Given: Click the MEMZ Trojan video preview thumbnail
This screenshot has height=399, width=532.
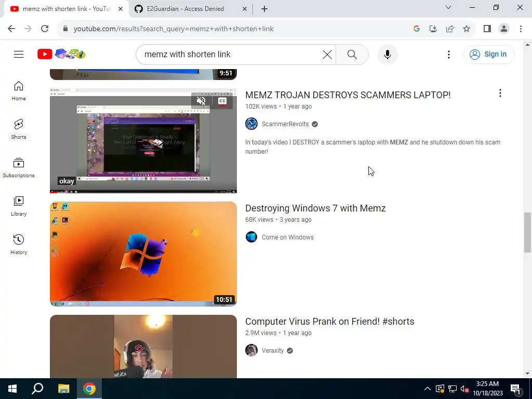Looking at the screenshot, I should click(x=143, y=140).
